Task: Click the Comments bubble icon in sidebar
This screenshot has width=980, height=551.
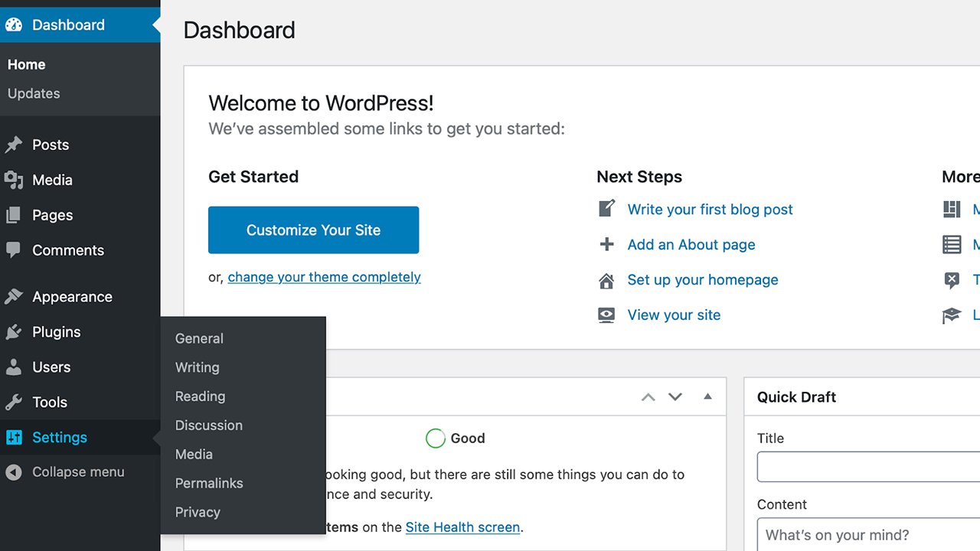Action: tap(14, 250)
